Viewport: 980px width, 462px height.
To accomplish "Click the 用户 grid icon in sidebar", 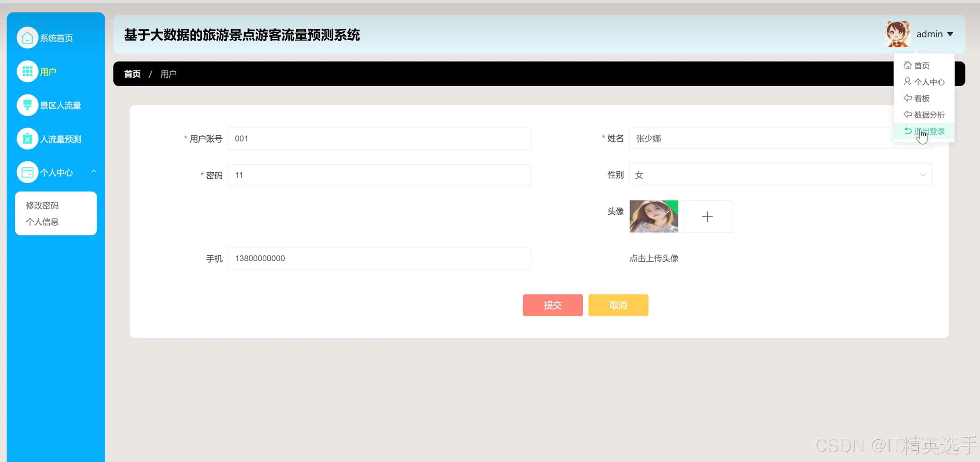I will [x=27, y=71].
